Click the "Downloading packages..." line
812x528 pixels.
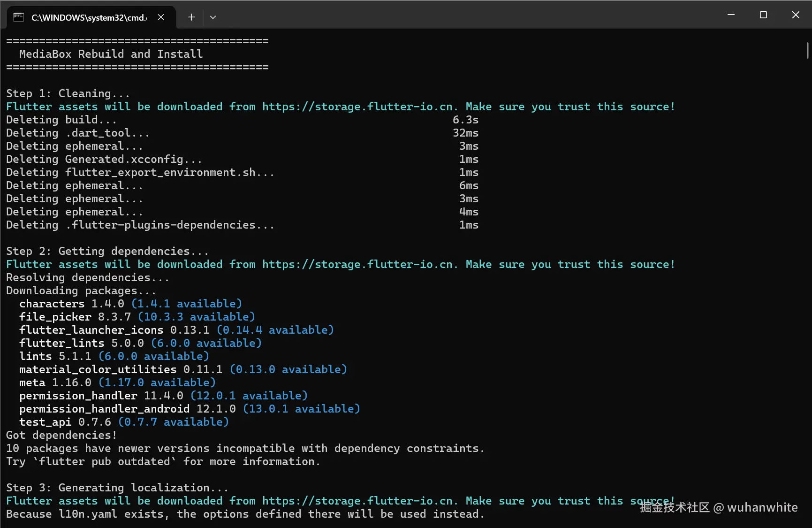(x=81, y=291)
